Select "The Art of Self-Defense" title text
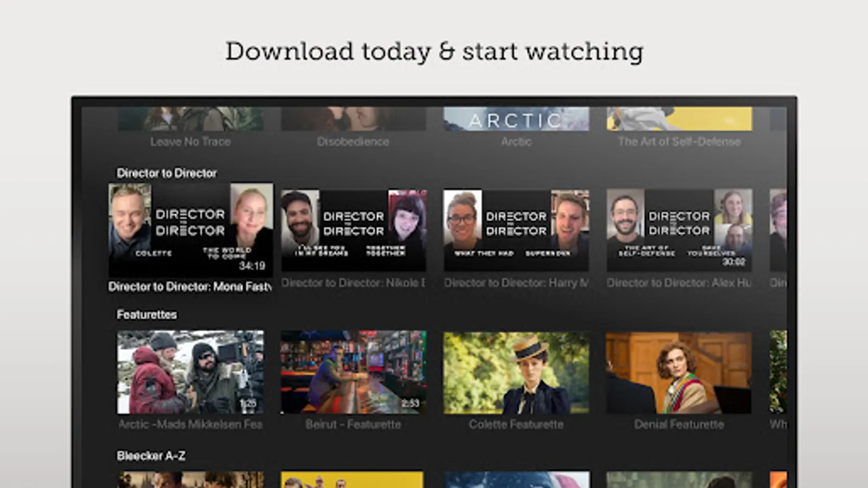This screenshot has width=868, height=488. point(679,142)
